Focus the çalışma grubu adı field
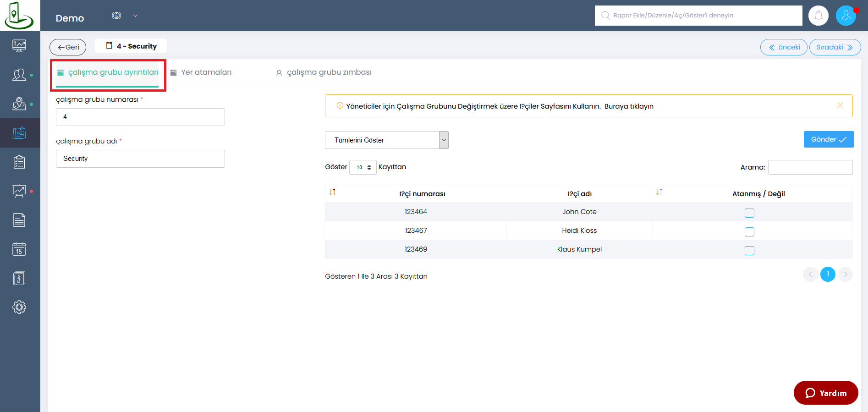 pyautogui.click(x=140, y=159)
